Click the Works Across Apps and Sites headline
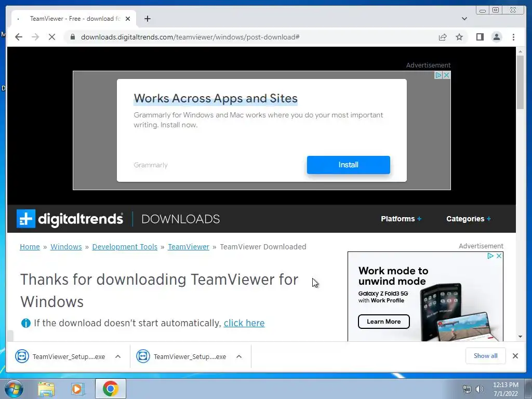This screenshot has height=399, width=532. click(x=216, y=98)
